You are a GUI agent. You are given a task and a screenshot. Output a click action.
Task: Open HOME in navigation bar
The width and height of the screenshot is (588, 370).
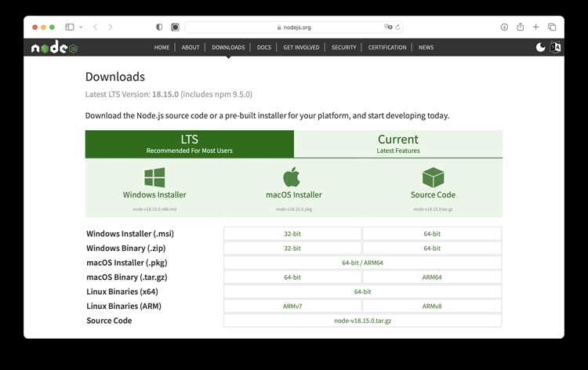point(162,48)
